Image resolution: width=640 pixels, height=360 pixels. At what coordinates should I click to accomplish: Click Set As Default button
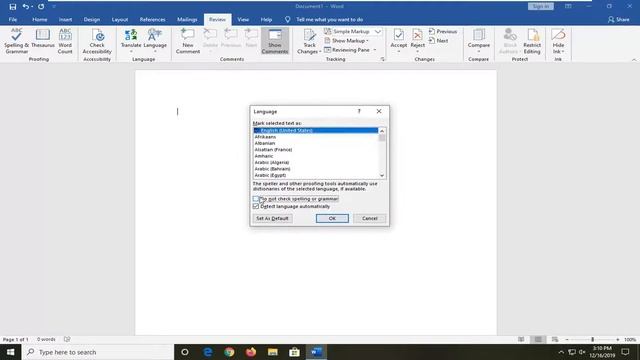[272, 218]
